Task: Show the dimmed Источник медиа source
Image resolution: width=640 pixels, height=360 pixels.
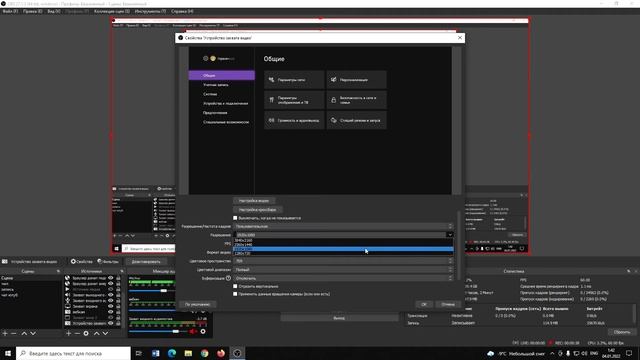Action: 111,289
